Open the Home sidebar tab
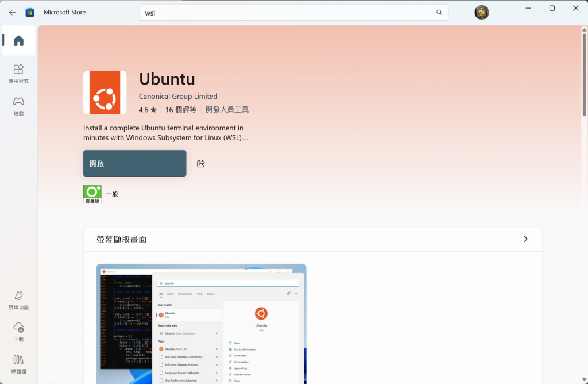The image size is (588, 384). point(18,41)
